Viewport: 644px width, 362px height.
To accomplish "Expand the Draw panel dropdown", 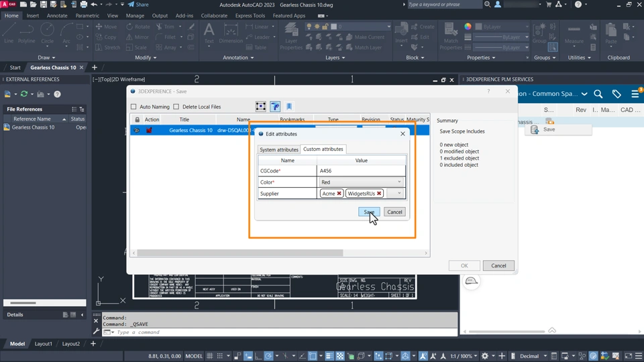I will point(46,58).
